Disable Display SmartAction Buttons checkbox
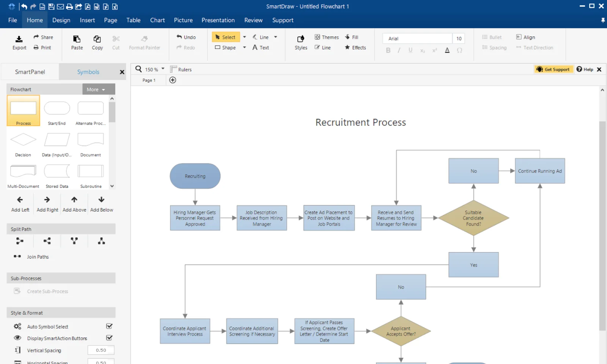The image size is (607, 364). (109, 338)
